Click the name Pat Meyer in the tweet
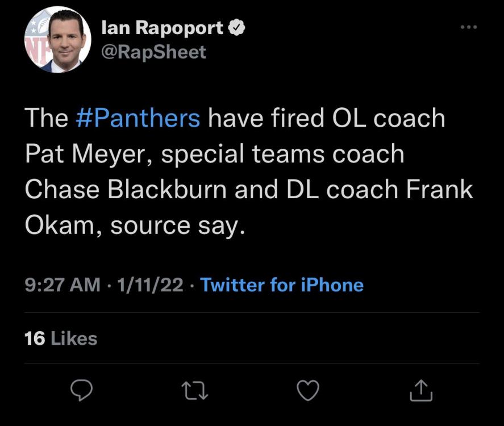Screen dimensions: 504x426 86,154
